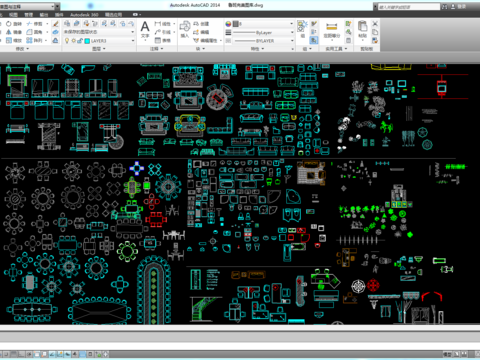Screen dimensions: 480x360
Task: Toggle the layer padlock lock icon
Action: (80, 41)
